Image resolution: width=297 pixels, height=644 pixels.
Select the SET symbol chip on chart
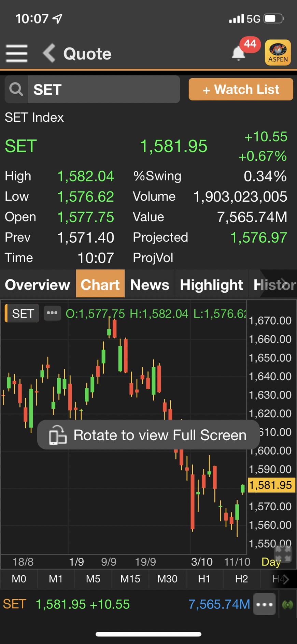tap(22, 313)
